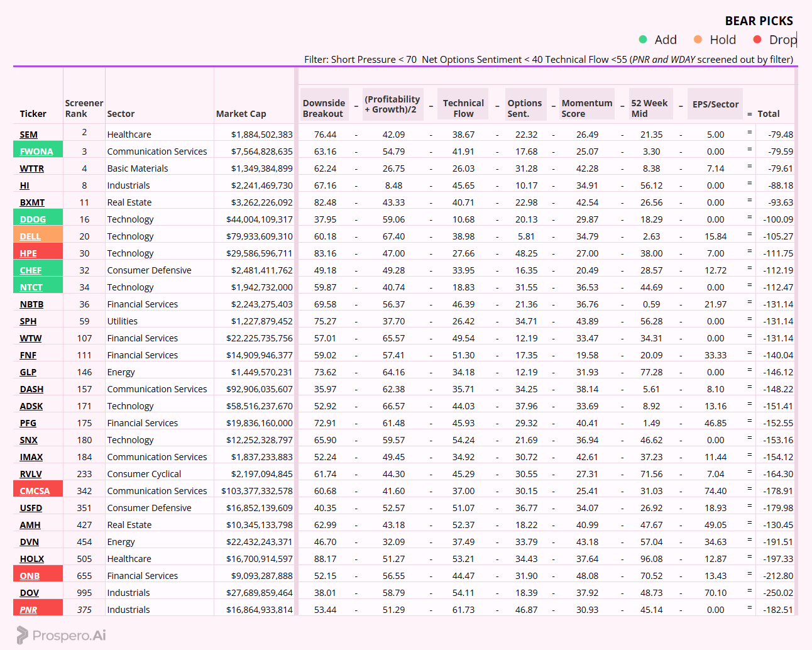The height and width of the screenshot is (650, 812).
Task: Click the EPS/Sector column header
Action: [715, 104]
